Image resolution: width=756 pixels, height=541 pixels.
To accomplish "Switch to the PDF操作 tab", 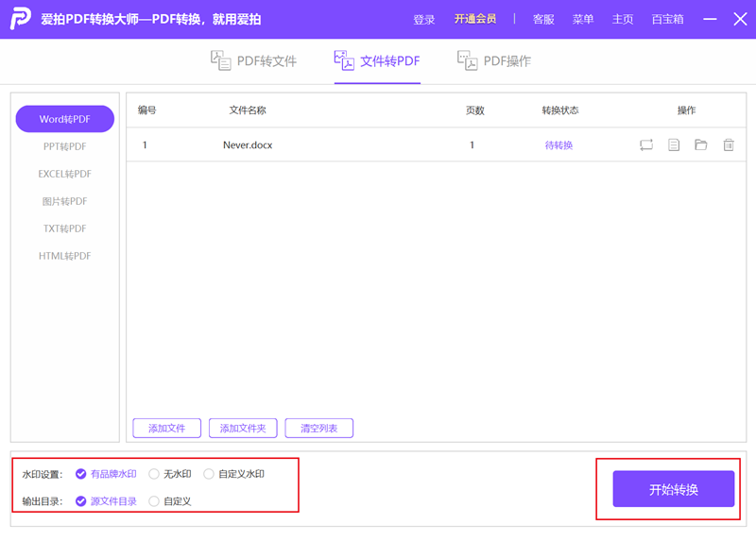I will [x=494, y=61].
